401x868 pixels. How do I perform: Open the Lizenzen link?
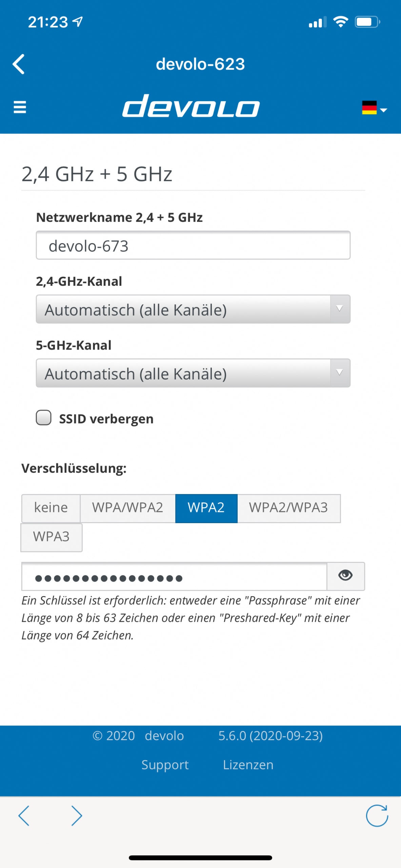tap(248, 765)
